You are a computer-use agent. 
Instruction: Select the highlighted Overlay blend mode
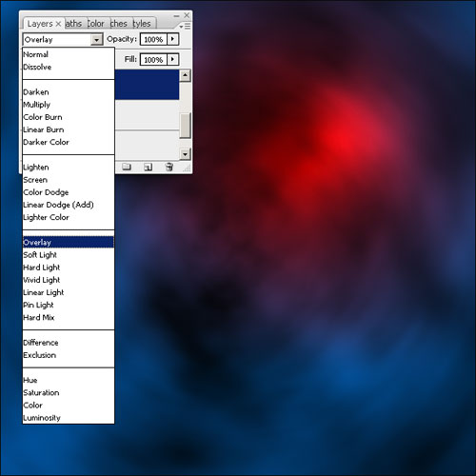point(69,242)
